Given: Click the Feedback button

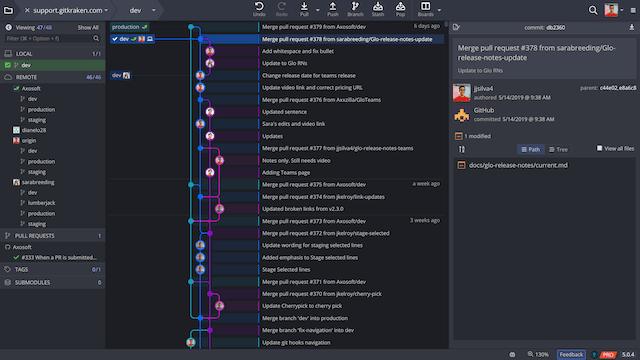Looking at the screenshot, I should [571, 355].
